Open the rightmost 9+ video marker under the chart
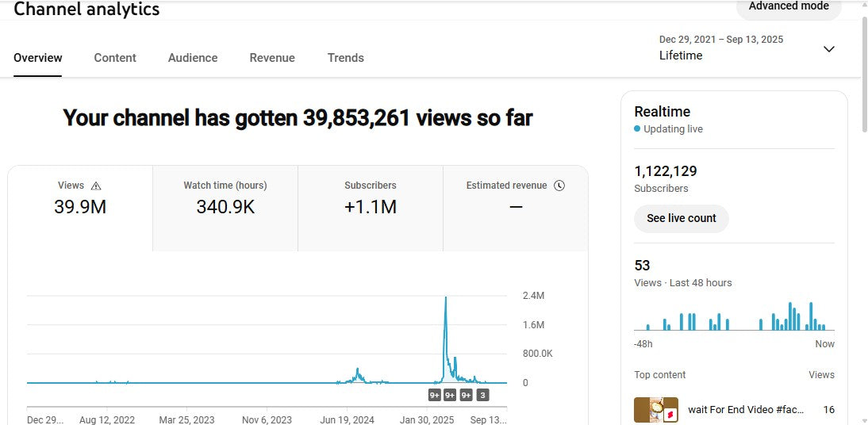The image size is (868, 425). [466, 395]
